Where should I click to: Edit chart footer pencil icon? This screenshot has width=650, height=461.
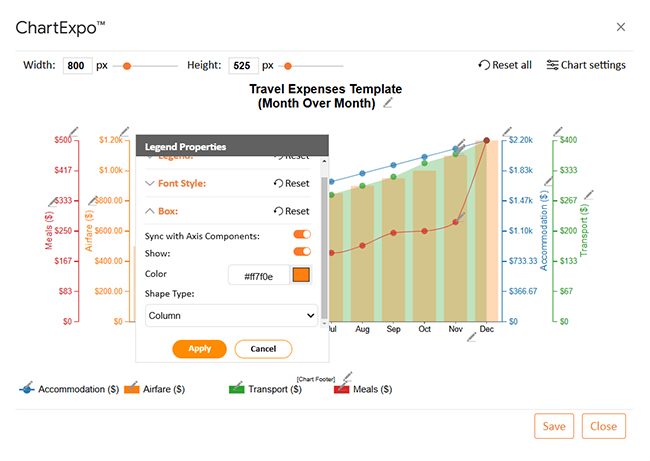[348, 376]
